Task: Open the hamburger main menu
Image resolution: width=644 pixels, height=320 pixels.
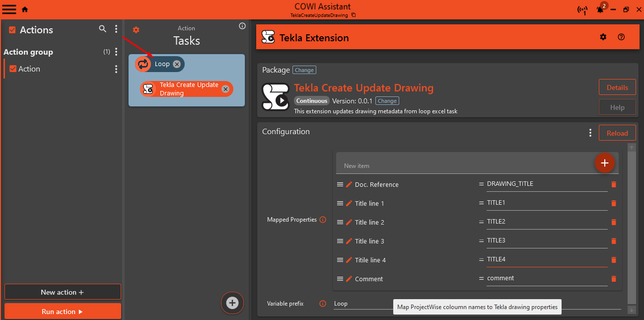Action: pos(9,9)
